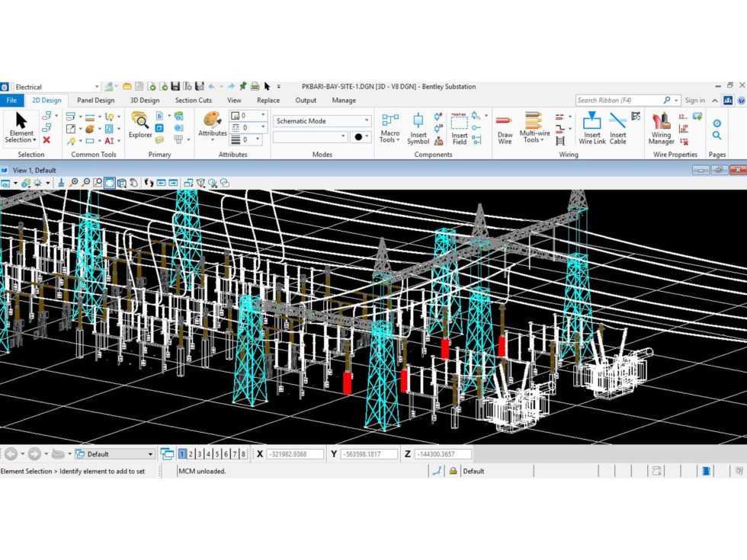The height and width of the screenshot is (560, 747).
Task: Choose the Insert Cable tool
Action: (617, 128)
